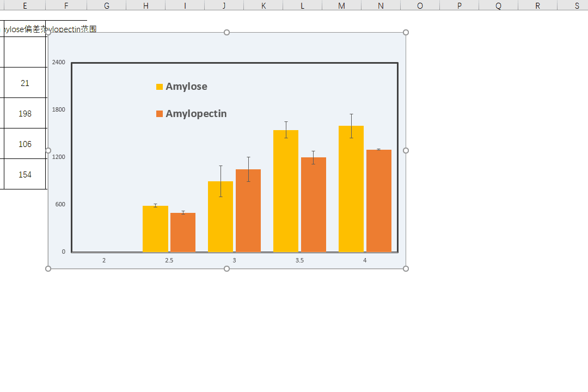This screenshot has width=588, height=392.
Task: Select column Q header
Action: pos(498,5)
